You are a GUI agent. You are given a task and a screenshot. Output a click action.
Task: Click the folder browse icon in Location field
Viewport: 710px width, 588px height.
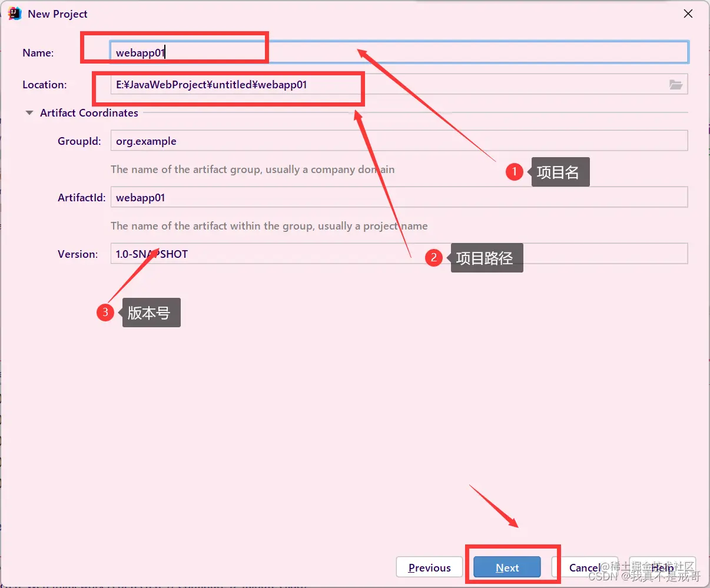[x=676, y=85]
